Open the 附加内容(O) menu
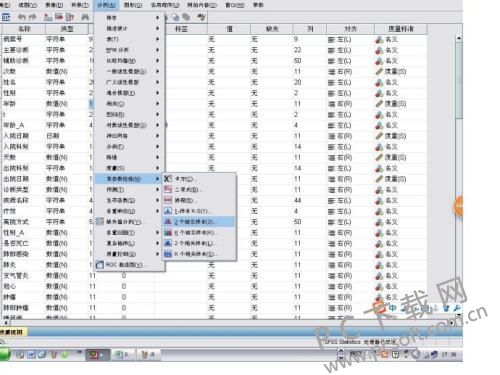Image resolution: width=500 pixels, height=375 pixels. pyautogui.click(x=202, y=5)
